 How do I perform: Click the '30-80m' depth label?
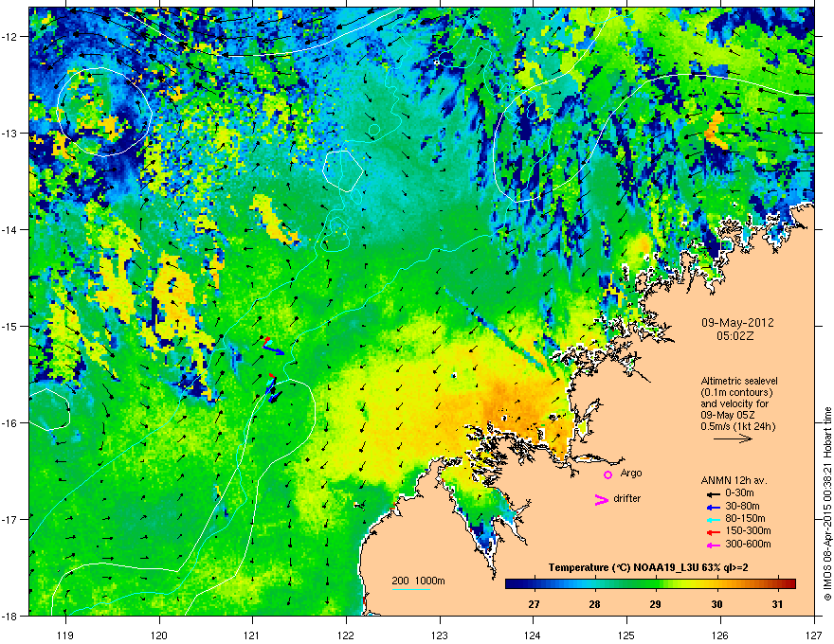742,506
